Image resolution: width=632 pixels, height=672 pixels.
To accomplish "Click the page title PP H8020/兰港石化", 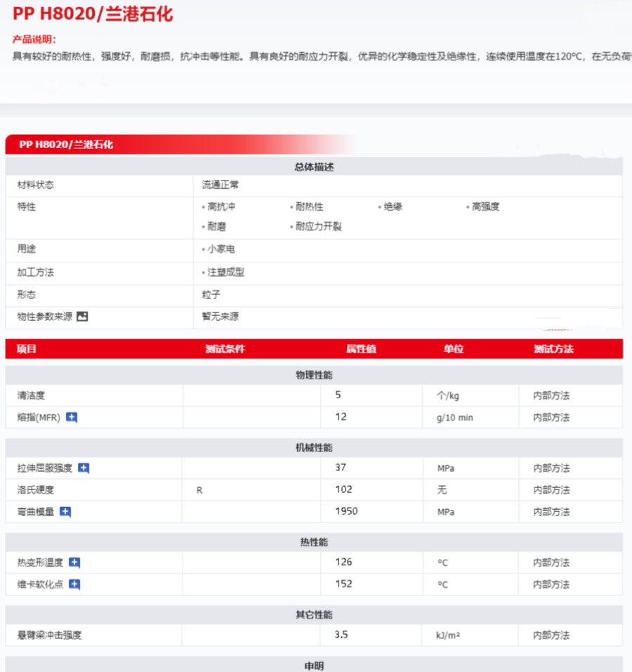I will pyautogui.click(x=93, y=14).
